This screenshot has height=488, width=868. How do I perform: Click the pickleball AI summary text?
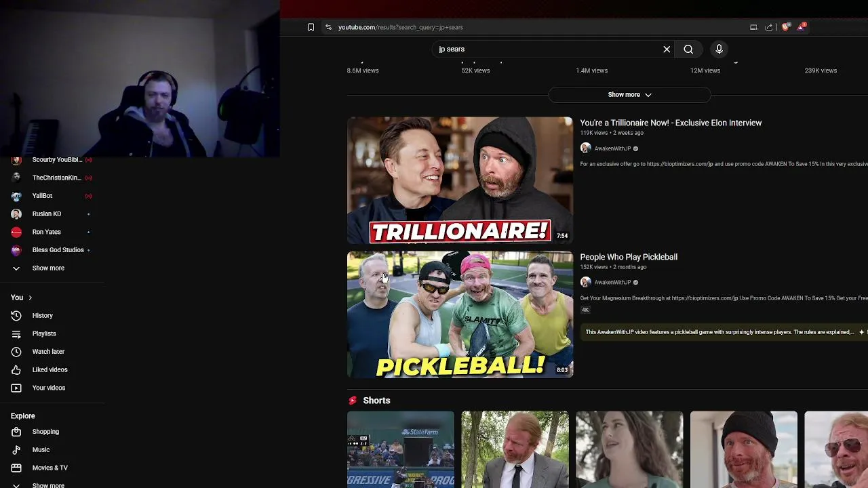pos(719,332)
